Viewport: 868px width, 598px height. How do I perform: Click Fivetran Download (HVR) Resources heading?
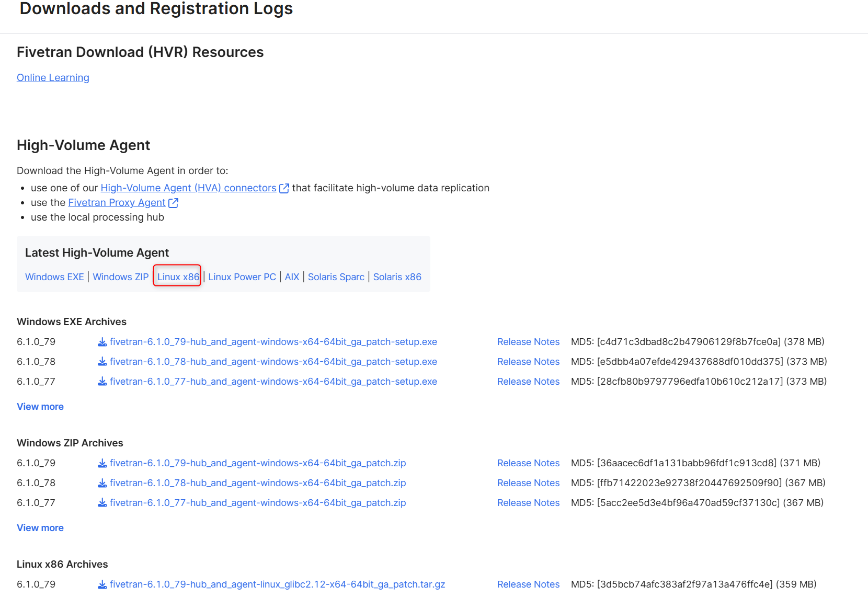[x=140, y=52]
